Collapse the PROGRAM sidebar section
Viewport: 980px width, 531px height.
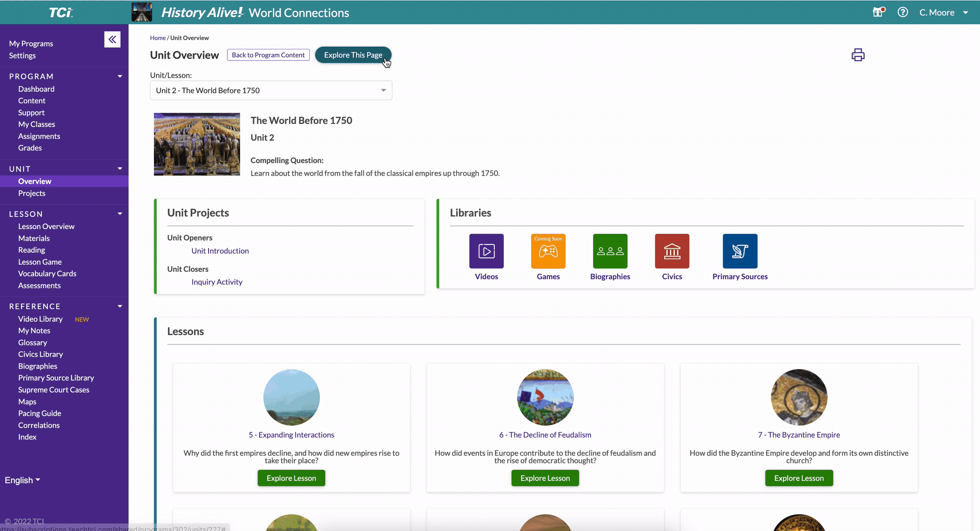pyautogui.click(x=120, y=76)
